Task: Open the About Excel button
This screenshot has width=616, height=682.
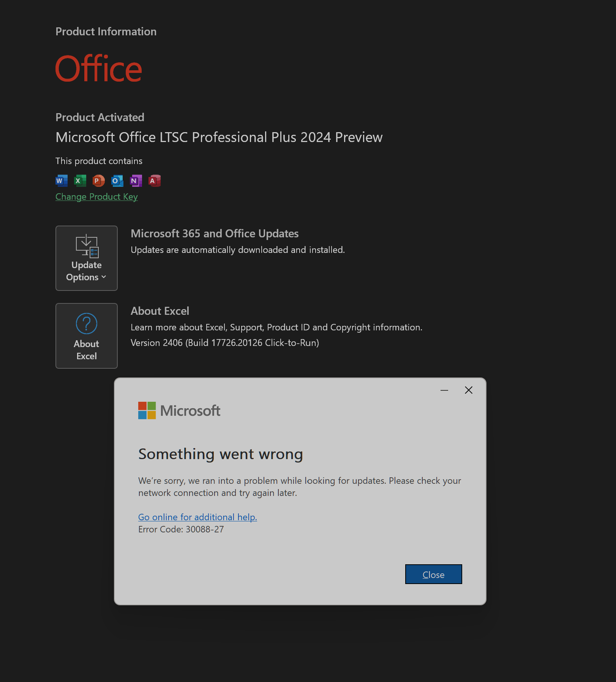Action: [87, 336]
